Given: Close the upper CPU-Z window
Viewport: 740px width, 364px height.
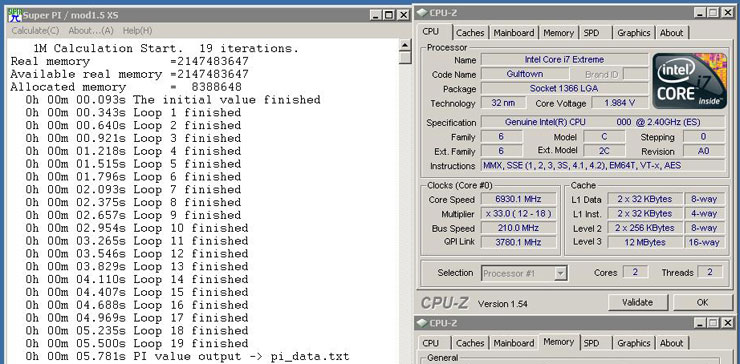Looking at the screenshot, I should click(x=727, y=13).
